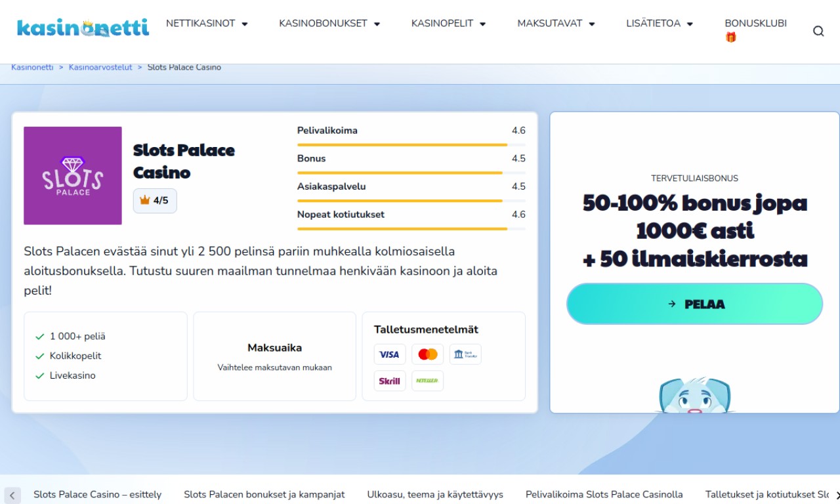Go to Kasinonetti breadcrumb link

(x=32, y=68)
